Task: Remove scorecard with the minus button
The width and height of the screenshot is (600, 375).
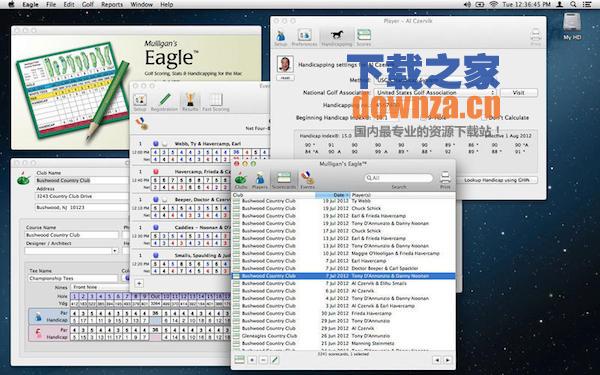Action: click(x=263, y=360)
